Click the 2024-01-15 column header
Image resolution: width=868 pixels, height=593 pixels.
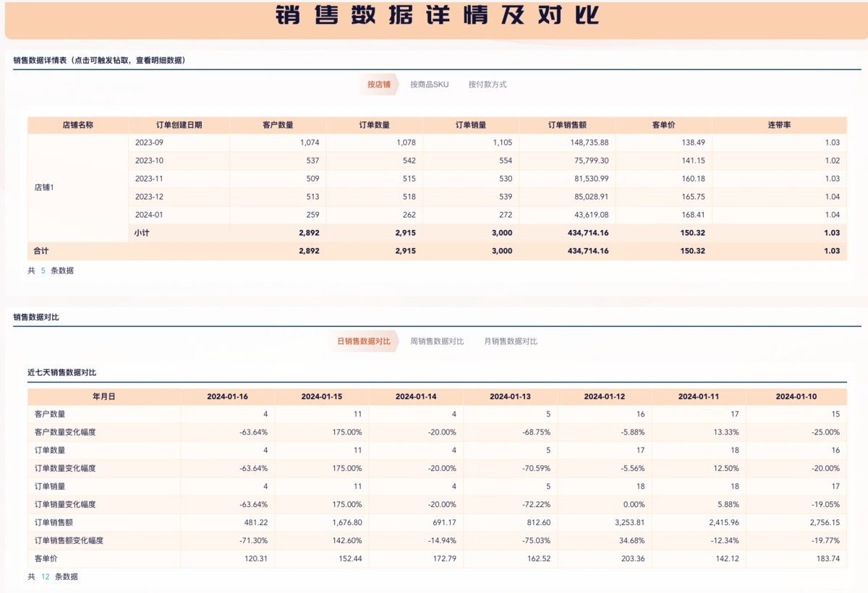tap(322, 396)
